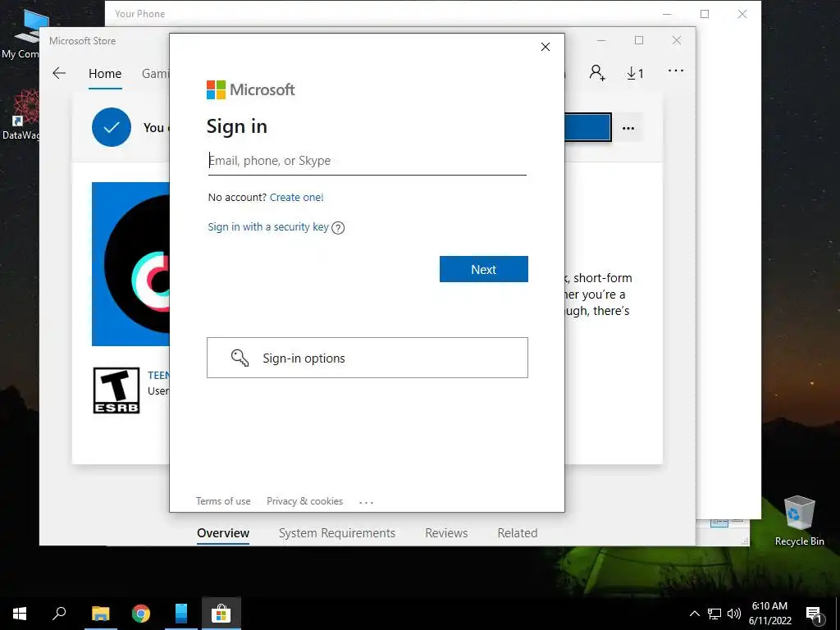Expand the footer ellipsis in sign-in dialog
This screenshot has width=840, height=630.
[x=366, y=502]
